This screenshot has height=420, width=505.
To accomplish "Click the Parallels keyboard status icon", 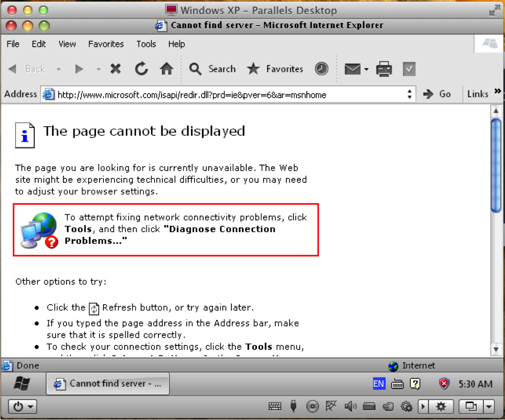I will 275,407.
